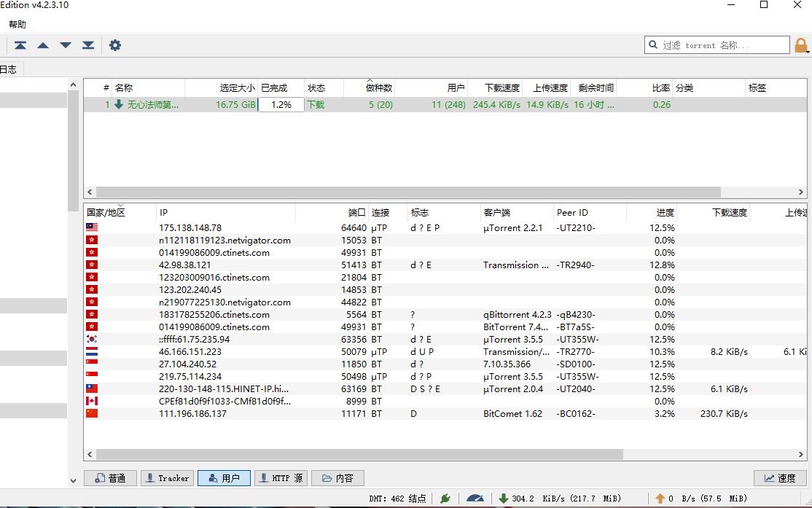Sort peers by 国家/地区 column header
812x508 pixels.
tap(106, 213)
